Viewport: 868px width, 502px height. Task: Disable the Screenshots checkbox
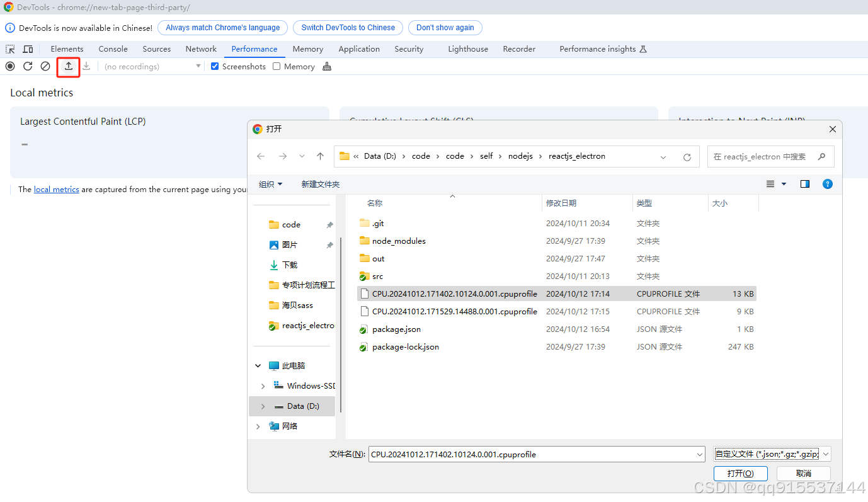pos(215,66)
